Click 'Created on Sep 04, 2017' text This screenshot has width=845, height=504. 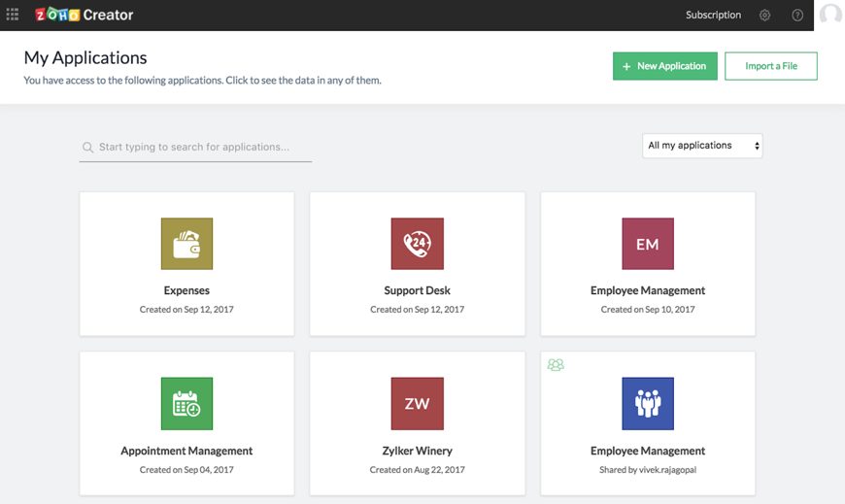click(186, 469)
